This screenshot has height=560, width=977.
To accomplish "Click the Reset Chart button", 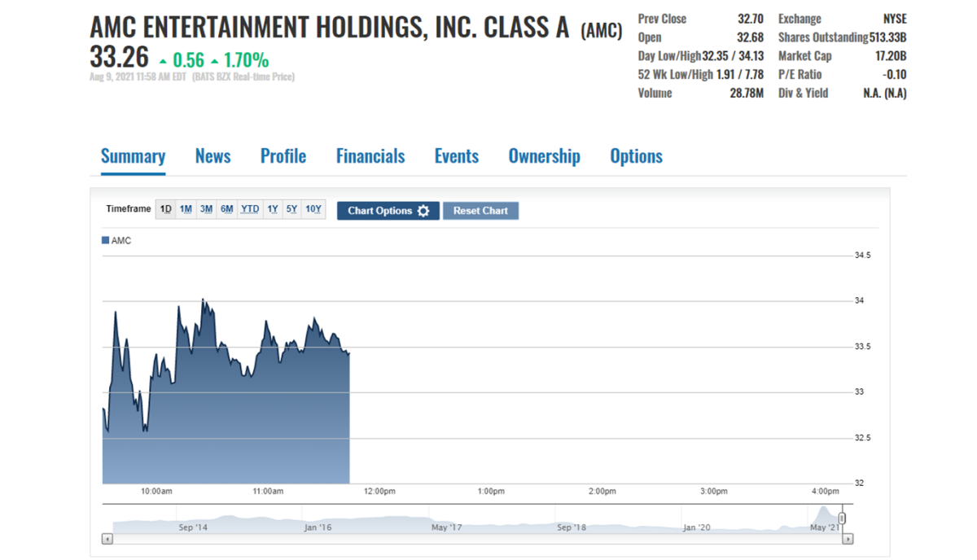I will 480,211.
